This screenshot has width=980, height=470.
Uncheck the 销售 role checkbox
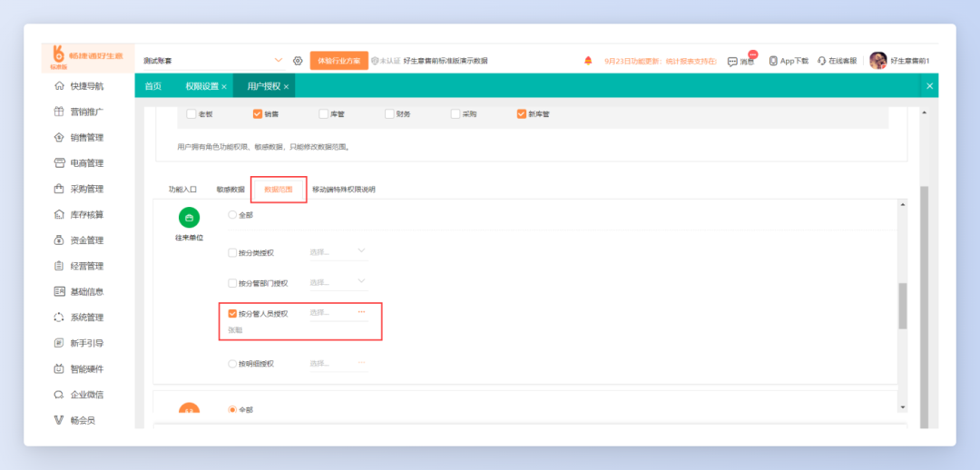click(x=258, y=113)
